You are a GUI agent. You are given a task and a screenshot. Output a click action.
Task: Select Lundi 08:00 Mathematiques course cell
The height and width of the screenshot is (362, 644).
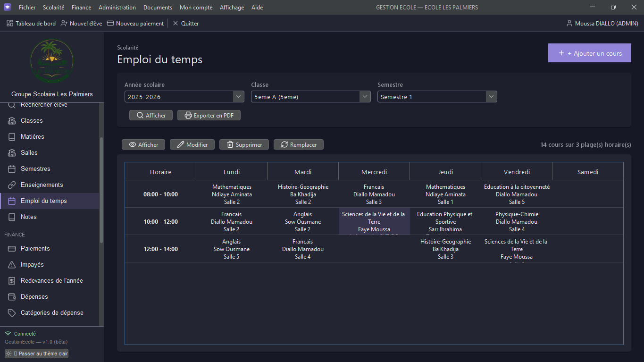(x=232, y=194)
